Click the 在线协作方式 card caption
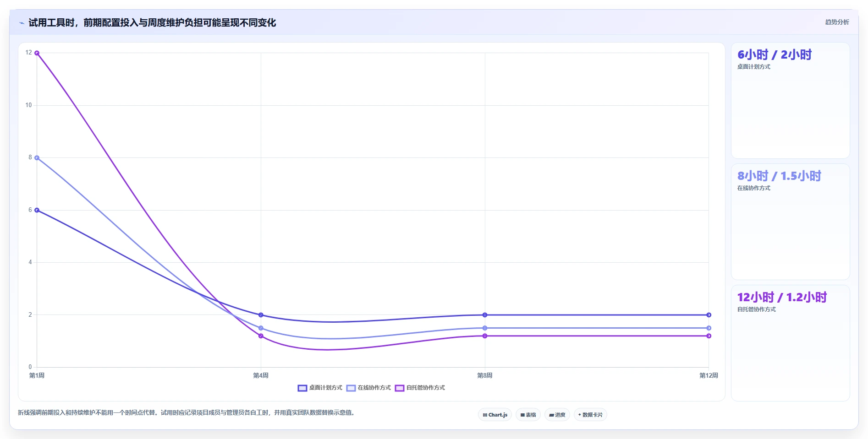The width and height of the screenshot is (868, 439). 754,188
